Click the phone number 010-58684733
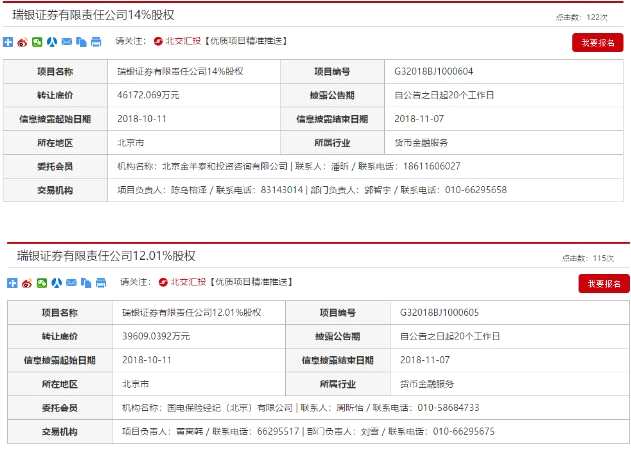This screenshot has height=454, width=631. [x=449, y=408]
